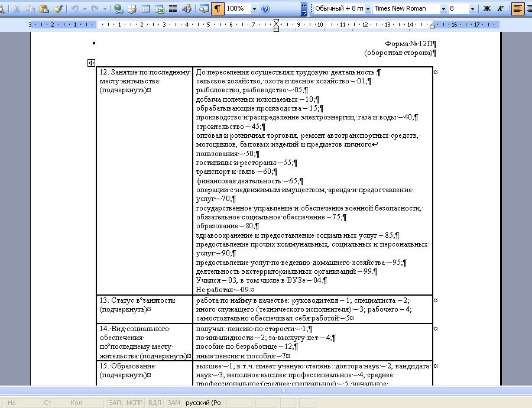Click the Zoom percentage input field
The image size is (532, 408).
tap(238, 9)
